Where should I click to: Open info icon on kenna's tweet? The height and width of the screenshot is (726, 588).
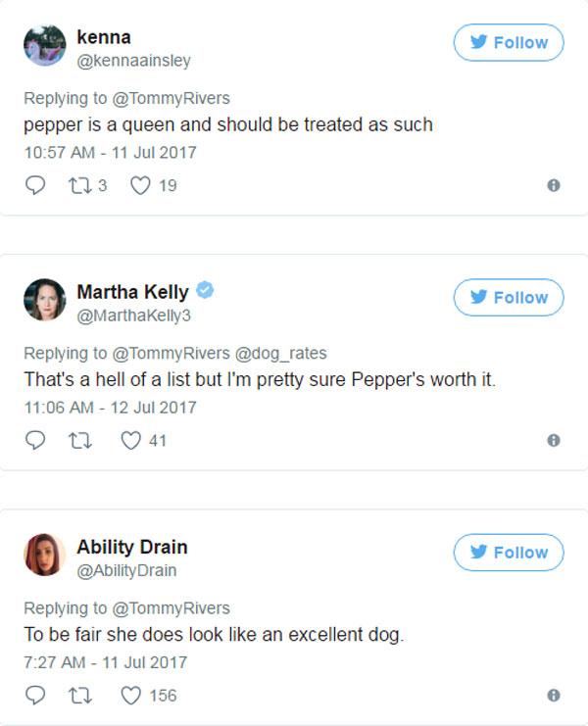click(554, 185)
